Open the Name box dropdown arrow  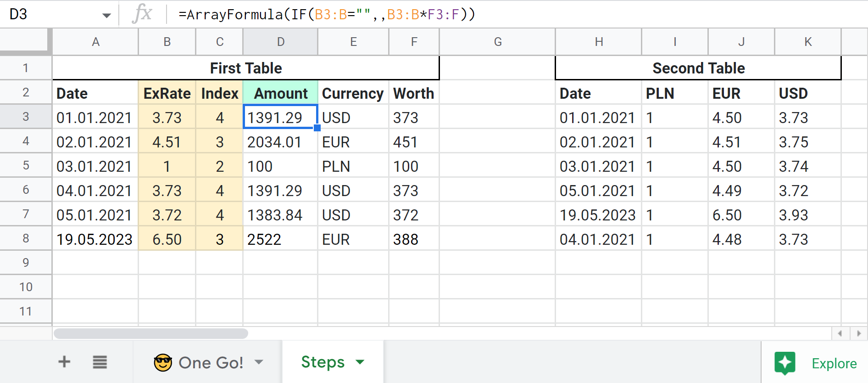(106, 15)
